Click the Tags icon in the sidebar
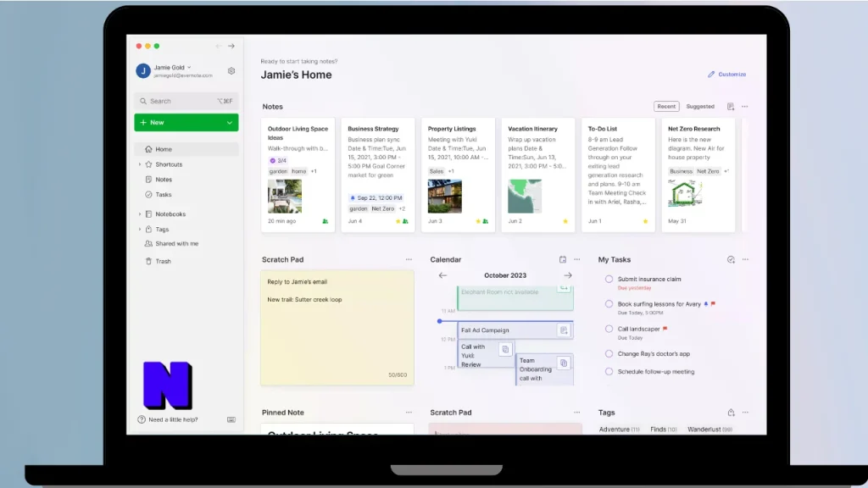868x488 pixels. (148, 229)
